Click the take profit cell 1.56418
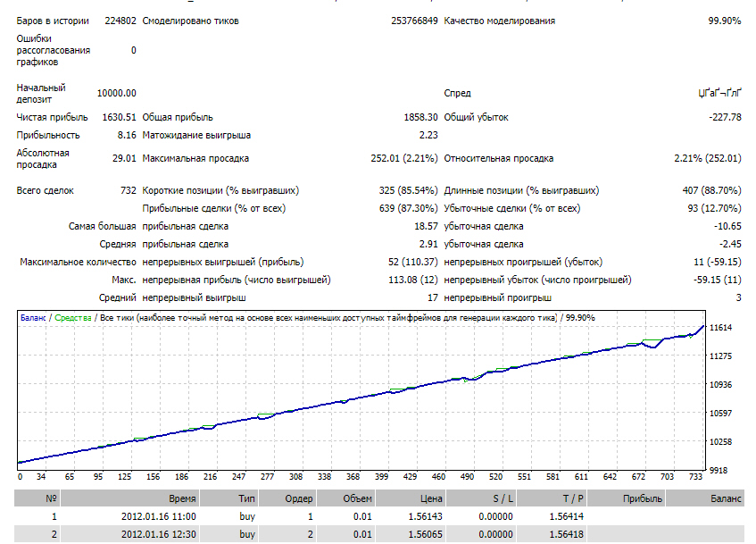This screenshot has width=756, height=544. point(567,534)
